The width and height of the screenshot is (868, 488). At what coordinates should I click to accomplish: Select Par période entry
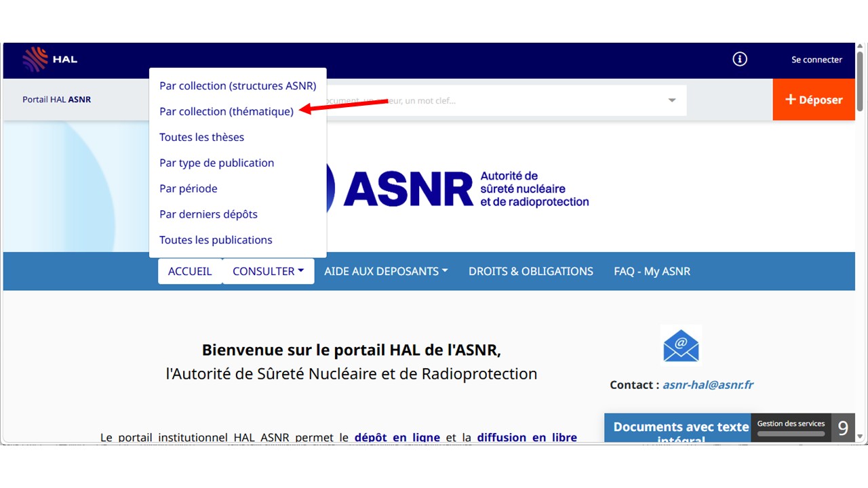[189, 189]
